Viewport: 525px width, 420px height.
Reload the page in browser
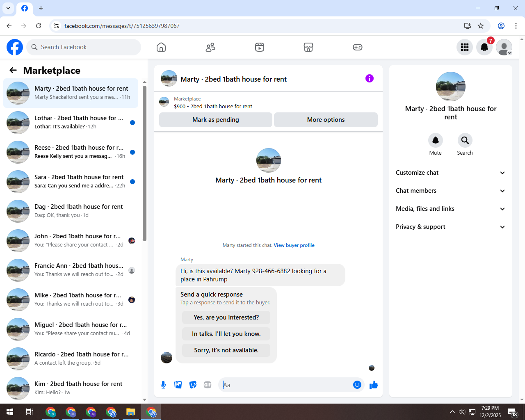pos(39,26)
